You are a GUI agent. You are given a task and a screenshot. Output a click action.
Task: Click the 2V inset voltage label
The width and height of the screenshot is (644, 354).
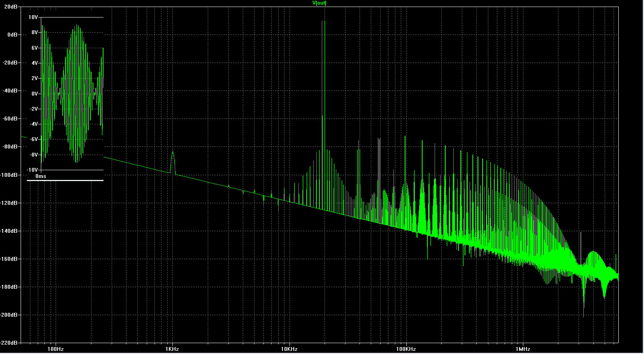tap(35, 78)
